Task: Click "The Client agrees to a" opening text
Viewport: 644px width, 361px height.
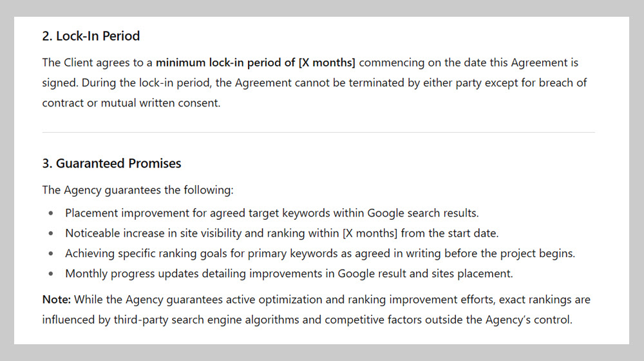Action: pos(97,63)
